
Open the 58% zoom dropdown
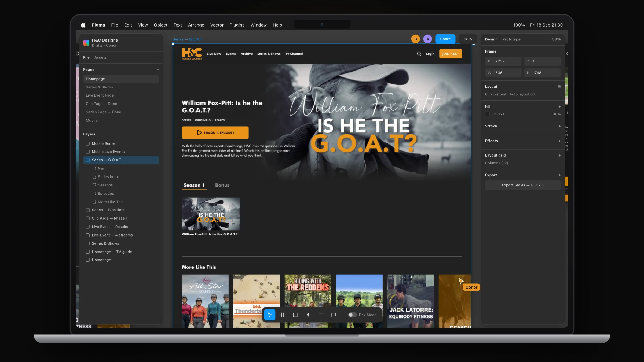coord(468,39)
